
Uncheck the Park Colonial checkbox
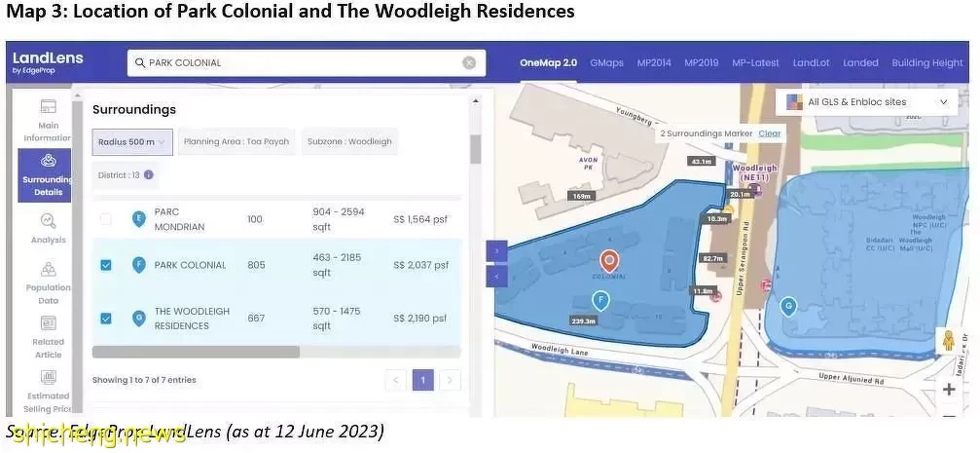(106, 265)
